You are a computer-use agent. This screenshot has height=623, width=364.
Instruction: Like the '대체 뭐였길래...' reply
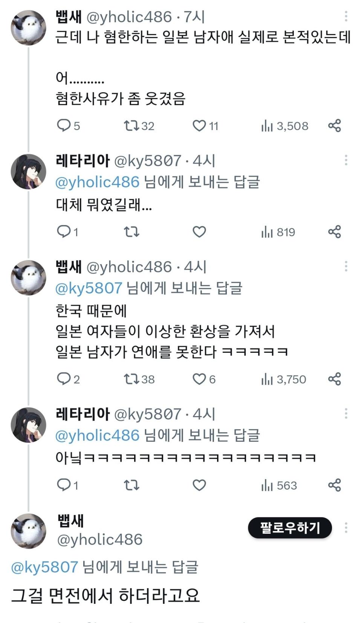click(x=199, y=232)
